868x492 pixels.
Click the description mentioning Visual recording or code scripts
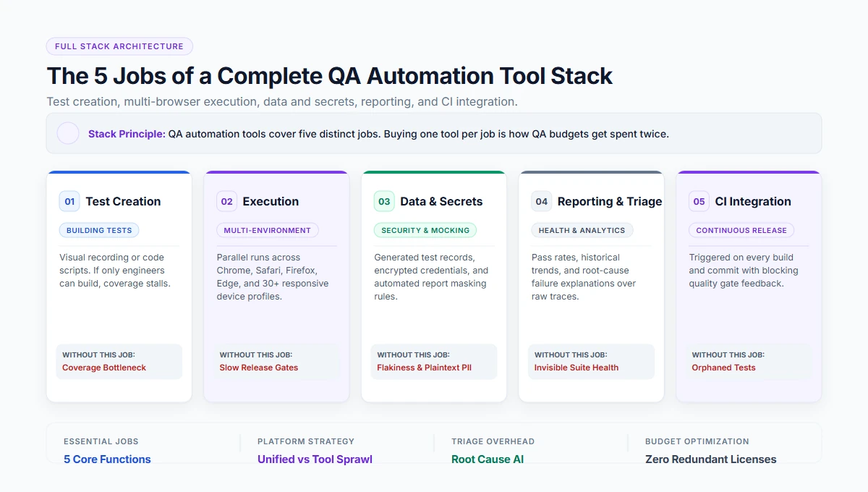click(x=115, y=271)
